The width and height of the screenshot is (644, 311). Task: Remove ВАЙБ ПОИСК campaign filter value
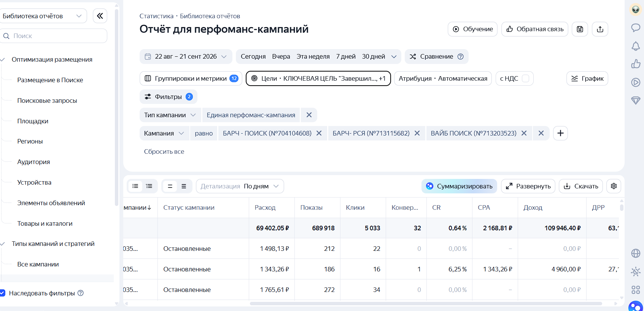click(524, 133)
